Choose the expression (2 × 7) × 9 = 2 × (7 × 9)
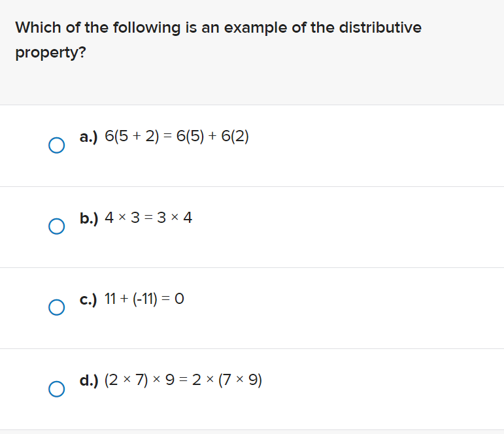504x434 pixels. pos(183,380)
